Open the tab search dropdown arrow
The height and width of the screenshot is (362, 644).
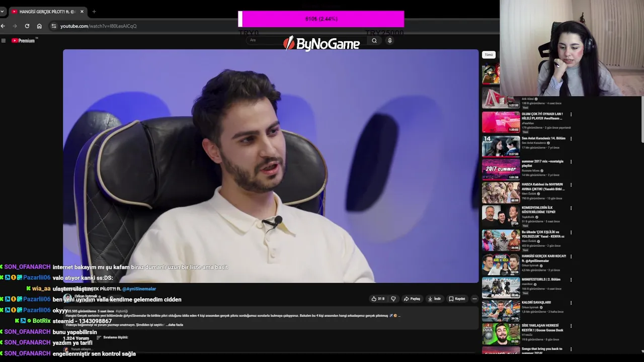point(2,12)
